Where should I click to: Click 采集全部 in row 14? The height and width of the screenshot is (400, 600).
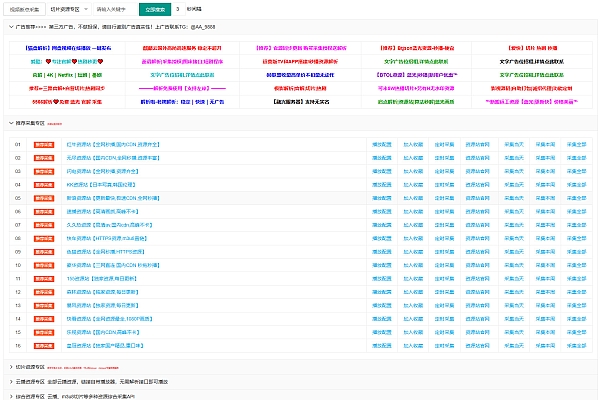(x=576, y=319)
